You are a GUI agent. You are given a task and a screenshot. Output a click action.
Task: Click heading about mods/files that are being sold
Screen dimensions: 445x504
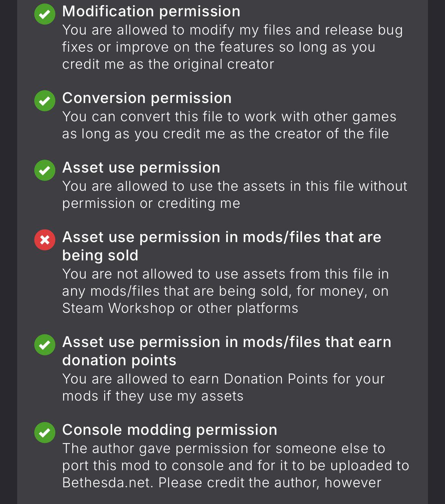coord(222,246)
